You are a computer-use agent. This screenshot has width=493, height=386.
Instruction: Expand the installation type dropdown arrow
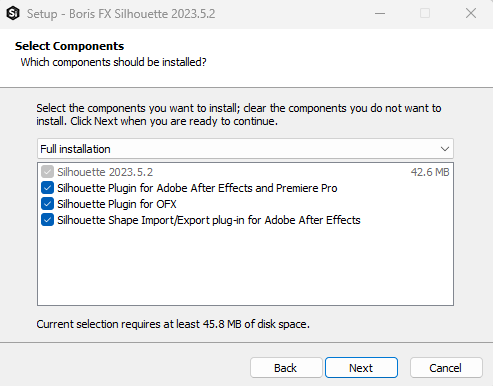[x=445, y=149]
